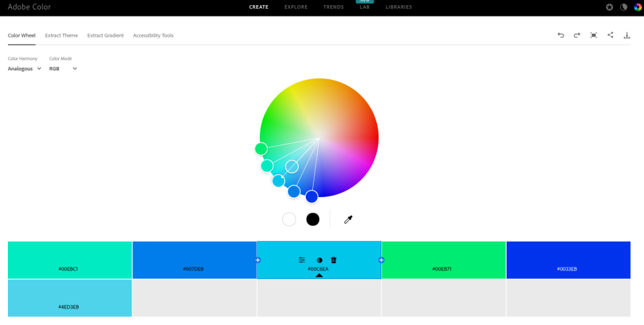This screenshot has height=325, width=644.
Task: Open the Accessibility Tools tab
Action: click(153, 35)
